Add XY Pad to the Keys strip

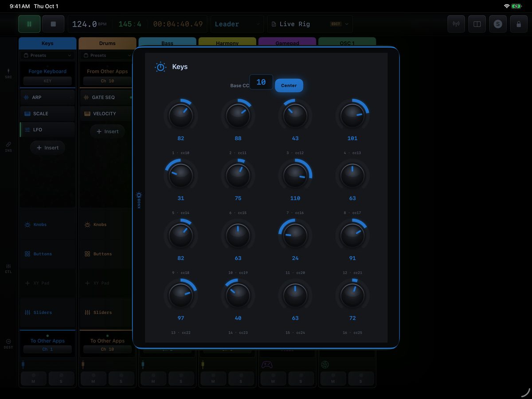47,283
